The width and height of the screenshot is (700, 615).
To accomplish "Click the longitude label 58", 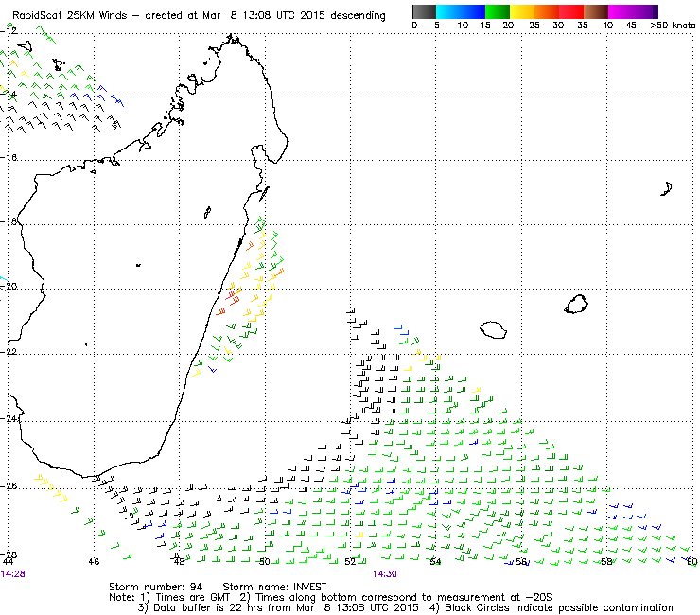I will pyautogui.click(x=606, y=562).
